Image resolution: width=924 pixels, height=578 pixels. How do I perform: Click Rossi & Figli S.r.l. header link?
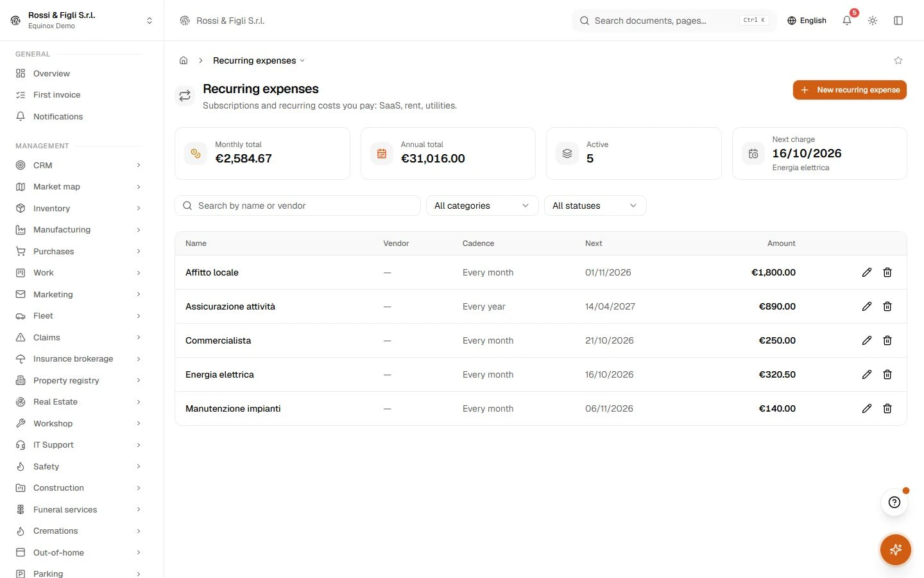(x=223, y=21)
